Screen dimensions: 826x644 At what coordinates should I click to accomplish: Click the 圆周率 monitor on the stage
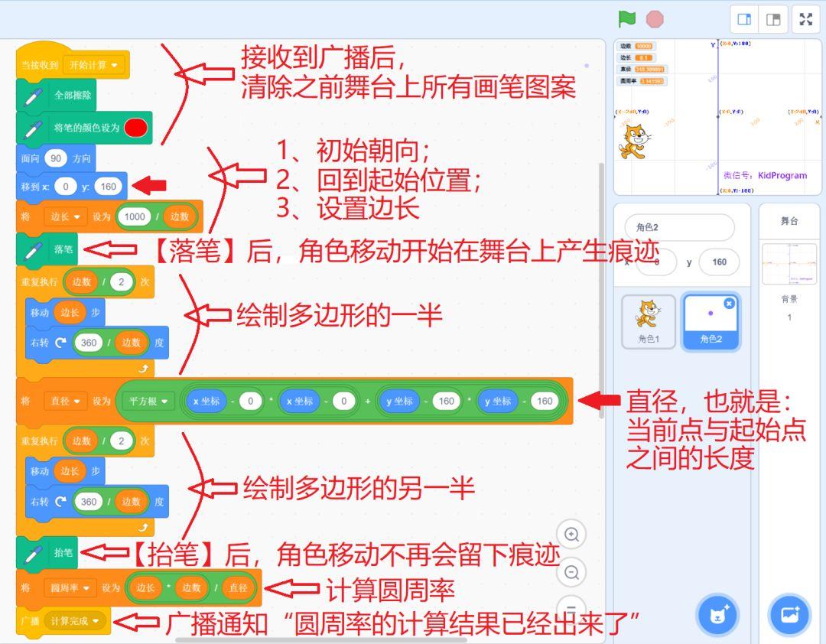[642, 80]
